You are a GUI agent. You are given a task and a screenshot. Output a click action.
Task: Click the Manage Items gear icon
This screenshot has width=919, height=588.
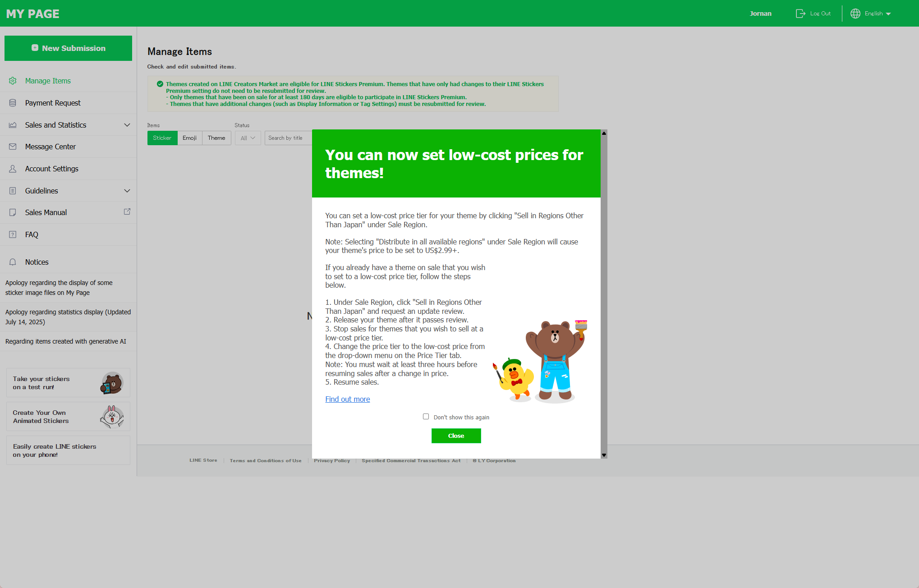(13, 81)
